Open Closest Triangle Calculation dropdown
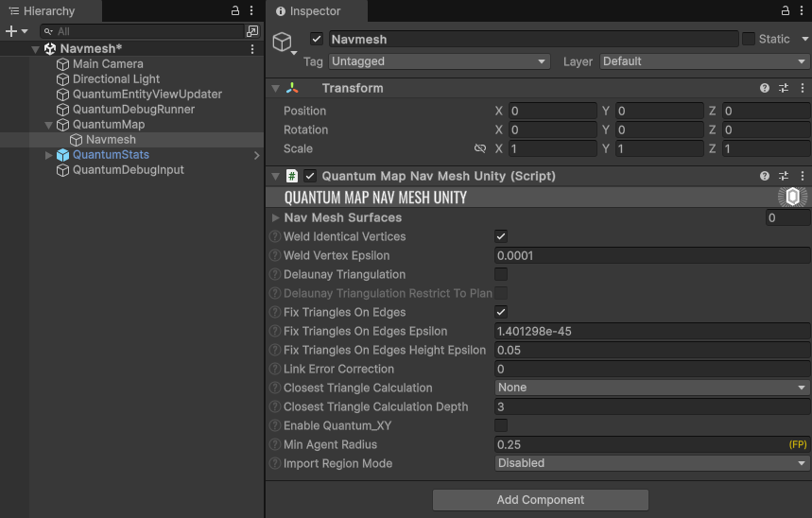Screen dimensions: 812x518 (x=652, y=388)
